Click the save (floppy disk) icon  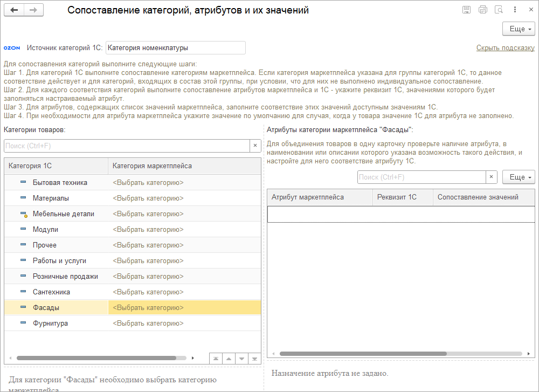tap(466, 10)
